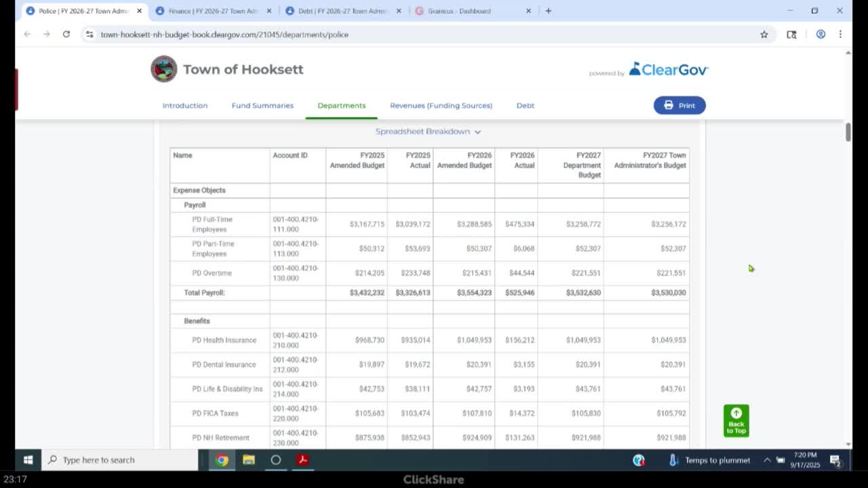Click the browser forward arrow
Image resolution: width=868 pixels, height=488 pixels.
[x=46, y=34]
